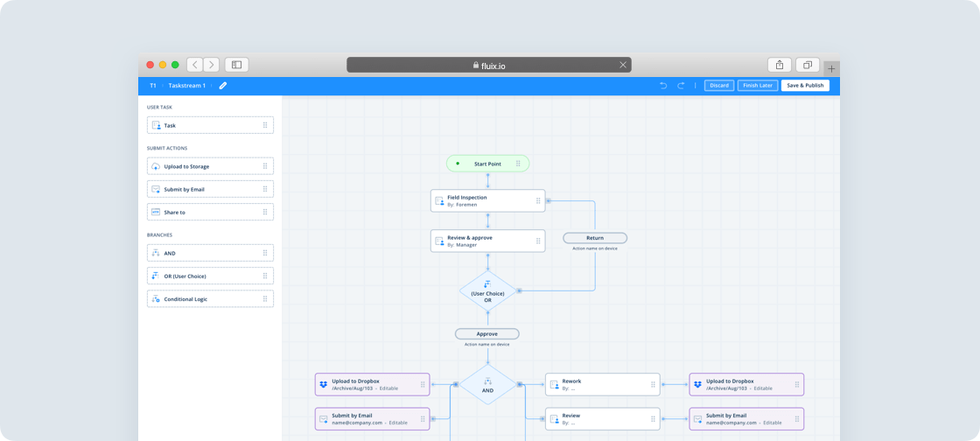The image size is (980, 441).
Task: Select the Submit by Email action item
Action: pos(210,189)
